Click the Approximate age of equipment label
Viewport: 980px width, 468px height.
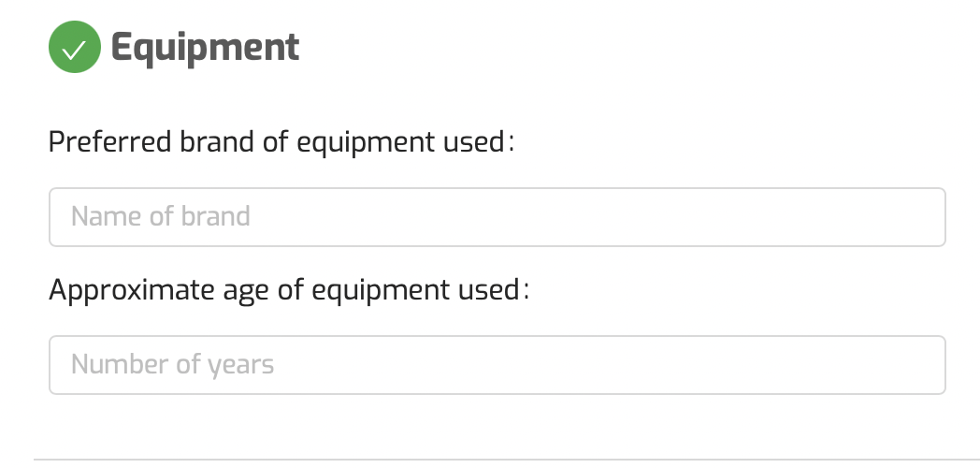pyautogui.click(x=288, y=290)
